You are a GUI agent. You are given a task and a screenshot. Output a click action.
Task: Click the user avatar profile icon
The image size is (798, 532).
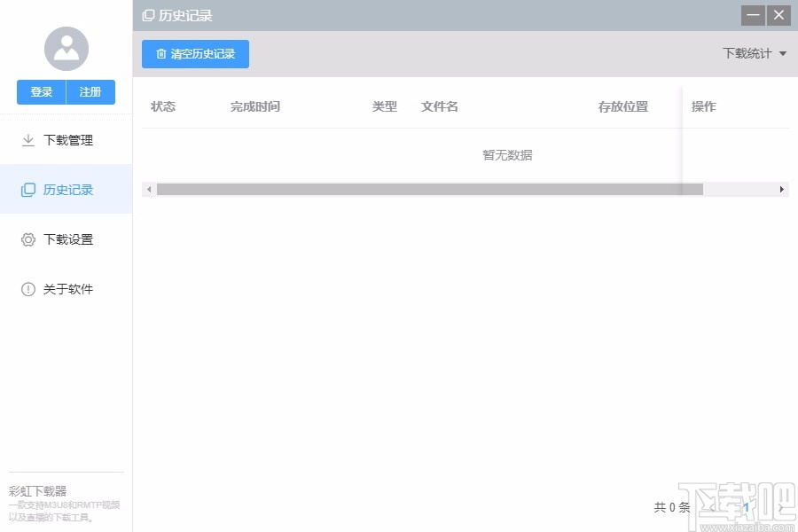66,48
